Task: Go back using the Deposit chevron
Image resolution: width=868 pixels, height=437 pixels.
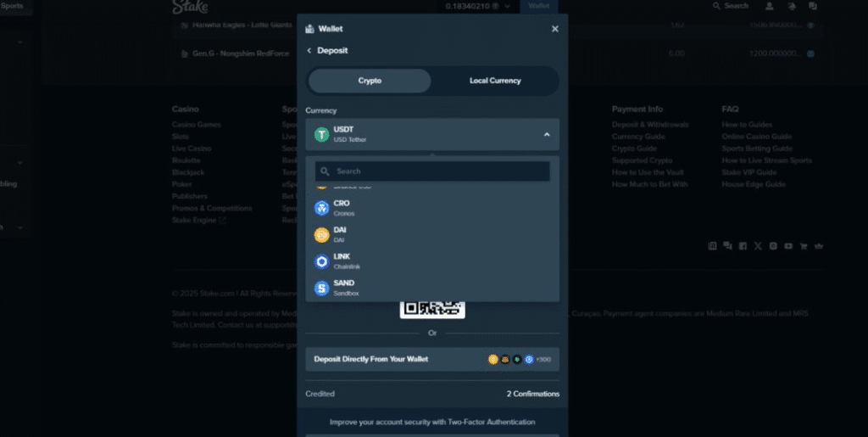Action: tap(309, 51)
